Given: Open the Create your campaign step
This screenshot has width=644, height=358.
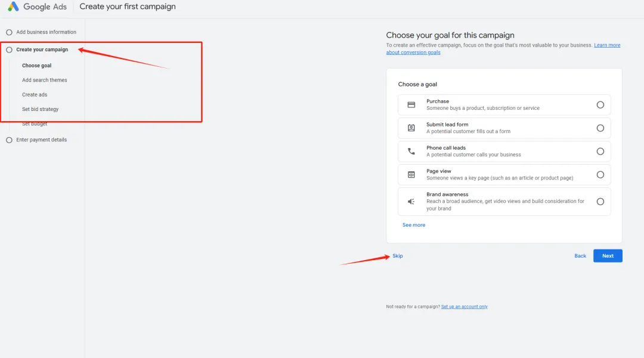Looking at the screenshot, I should click(x=42, y=50).
